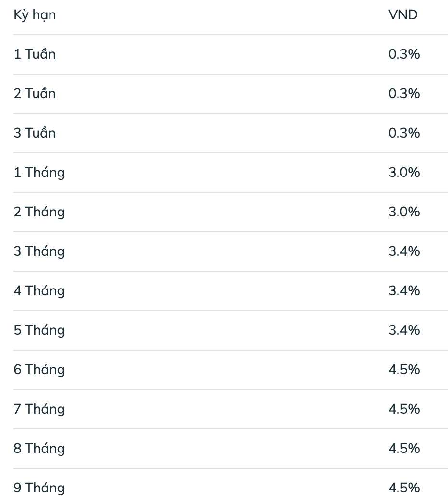Viewport: 448px width, 502px height.
Task: Select the 6 Tháng term label
Action: (x=39, y=370)
